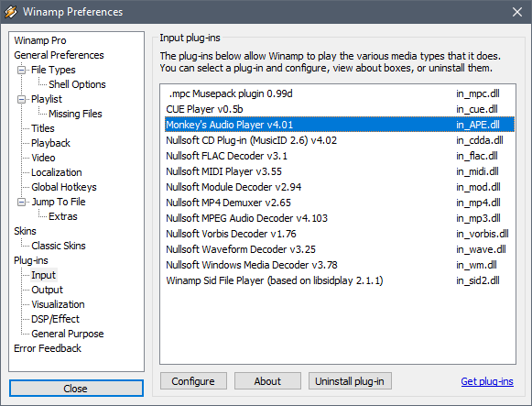
Task: Open Shell Options under File Types
Action: pyautogui.click(x=77, y=84)
